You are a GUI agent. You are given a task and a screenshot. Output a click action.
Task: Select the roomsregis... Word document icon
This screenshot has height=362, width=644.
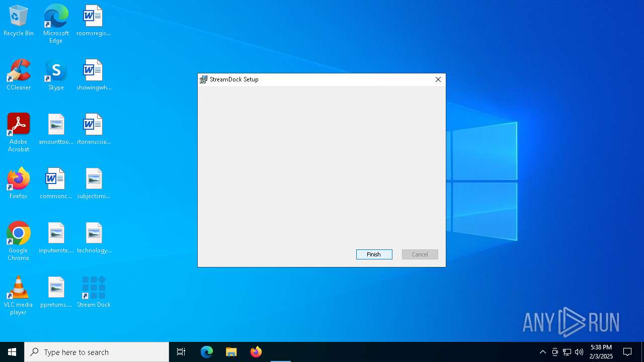tap(94, 21)
